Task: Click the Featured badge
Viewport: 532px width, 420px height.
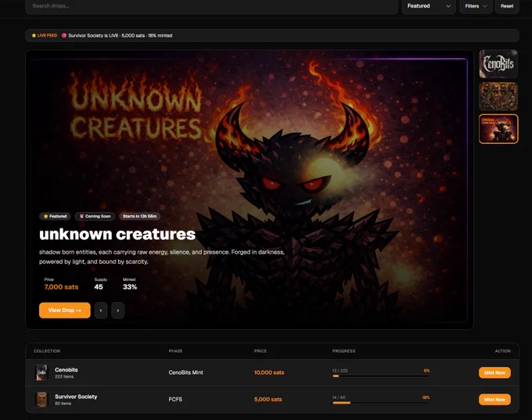Action: [x=55, y=216]
